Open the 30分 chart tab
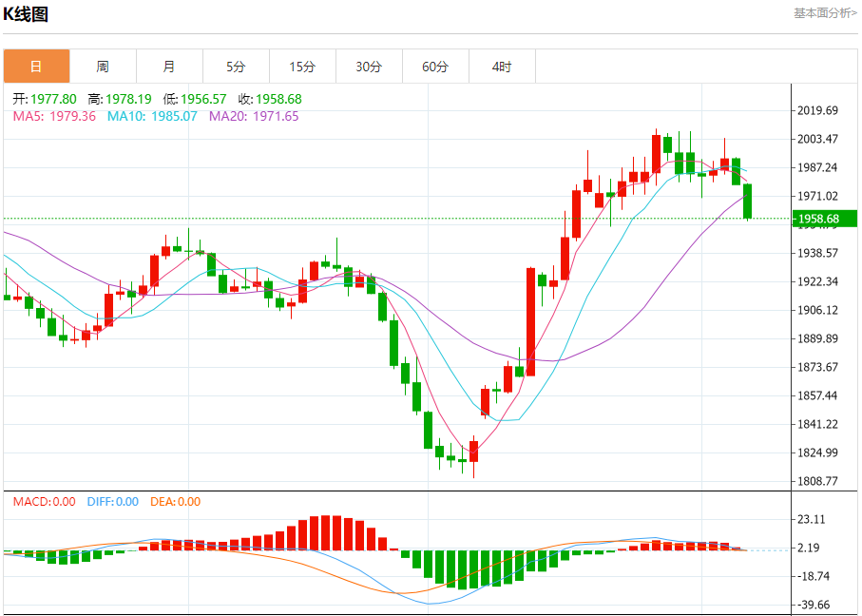The width and height of the screenshot is (862, 616). click(x=369, y=67)
